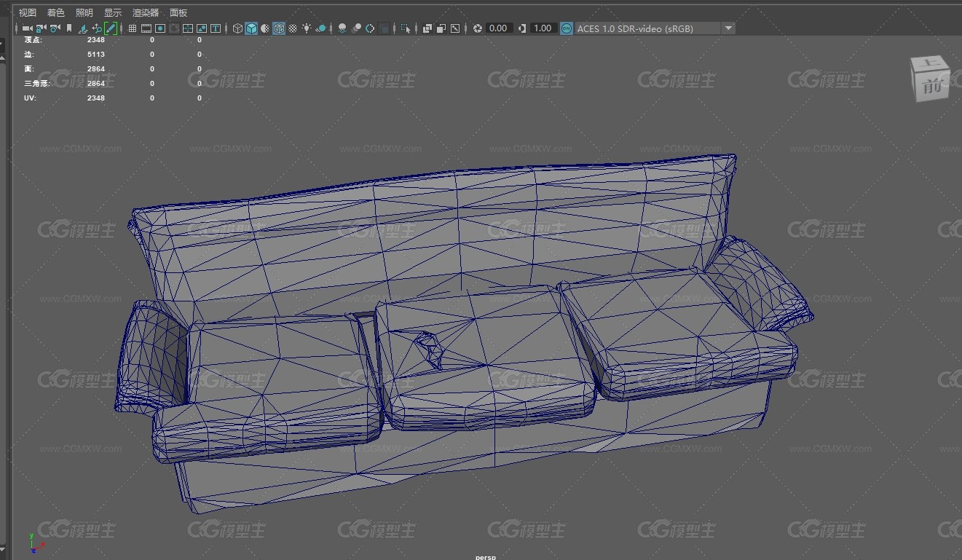This screenshot has height=560, width=962.
Task: Click X-Ray Active Components icon
Action: click(x=441, y=28)
